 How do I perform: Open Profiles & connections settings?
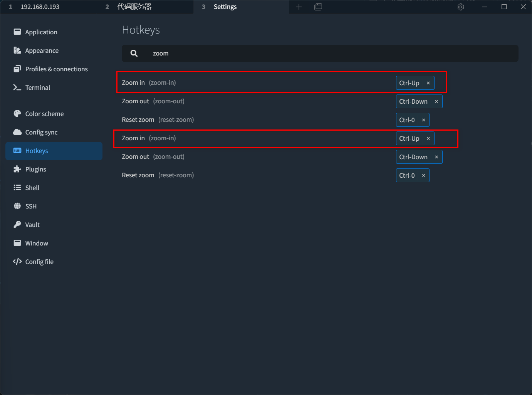pos(56,69)
